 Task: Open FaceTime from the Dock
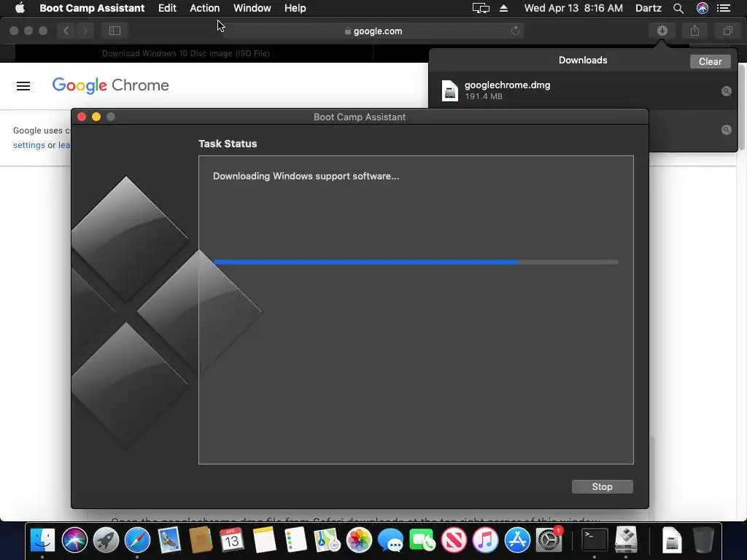click(x=422, y=540)
